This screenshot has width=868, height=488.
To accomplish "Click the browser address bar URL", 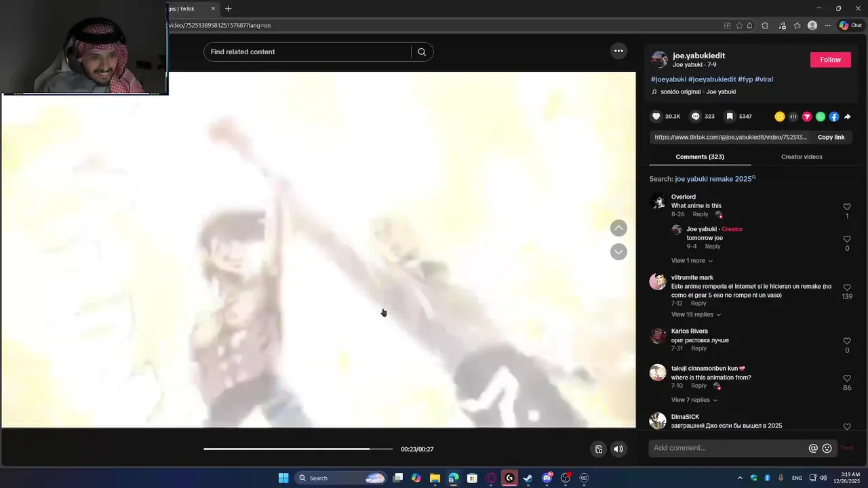I will (x=219, y=26).
